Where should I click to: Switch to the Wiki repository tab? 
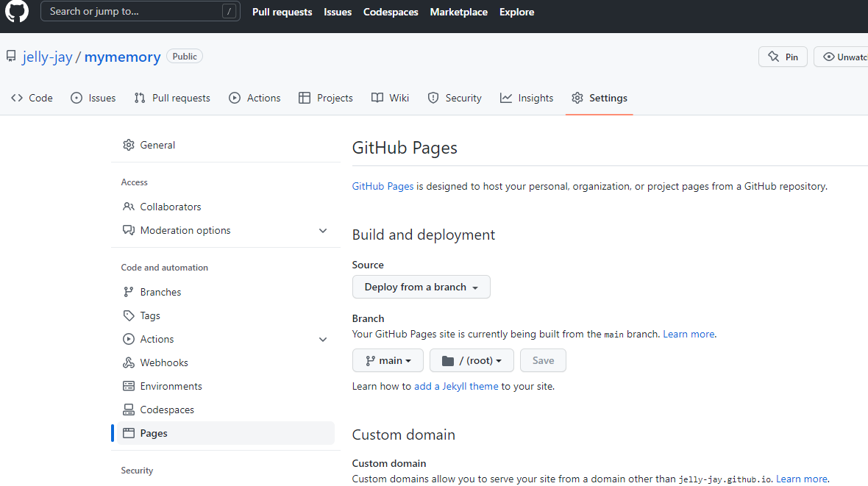coord(391,98)
